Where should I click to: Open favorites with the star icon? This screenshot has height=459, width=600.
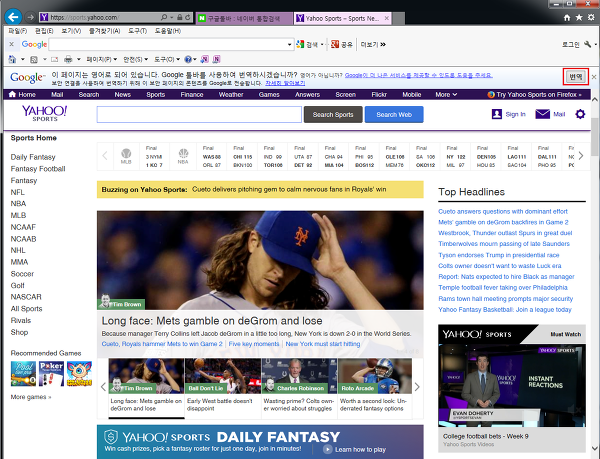pos(579,18)
